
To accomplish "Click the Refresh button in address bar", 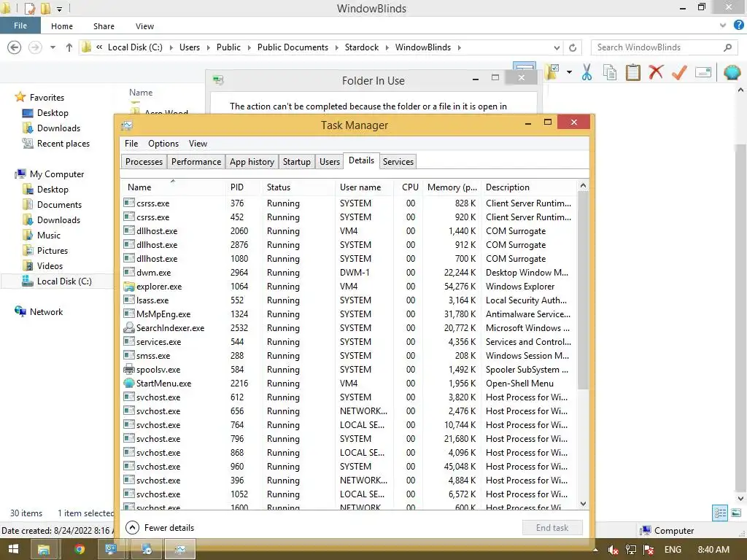I will [x=573, y=47].
